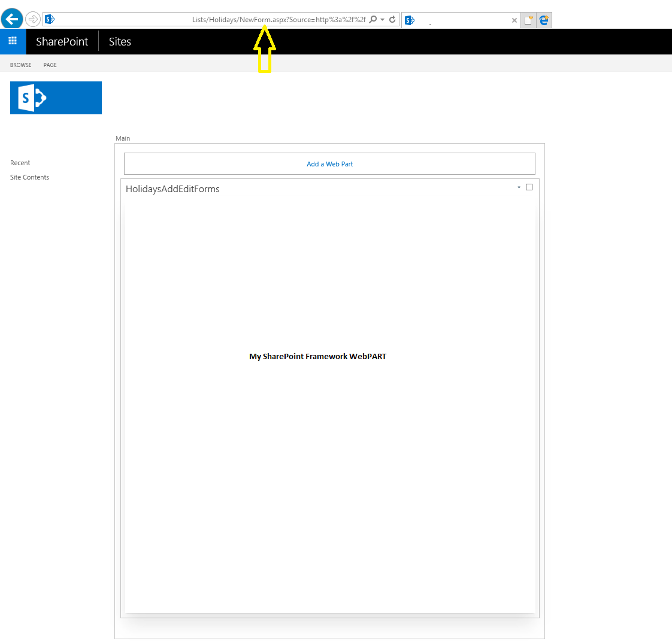This screenshot has height=641, width=672.
Task: Click the browser Back arrow button
Action: [x=12, y=19]
